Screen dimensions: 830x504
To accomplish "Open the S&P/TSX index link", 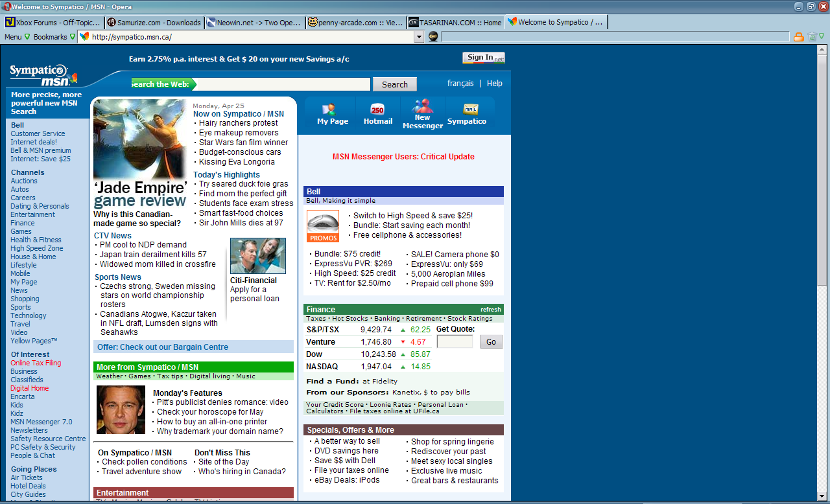I will [x=323, y=330].
